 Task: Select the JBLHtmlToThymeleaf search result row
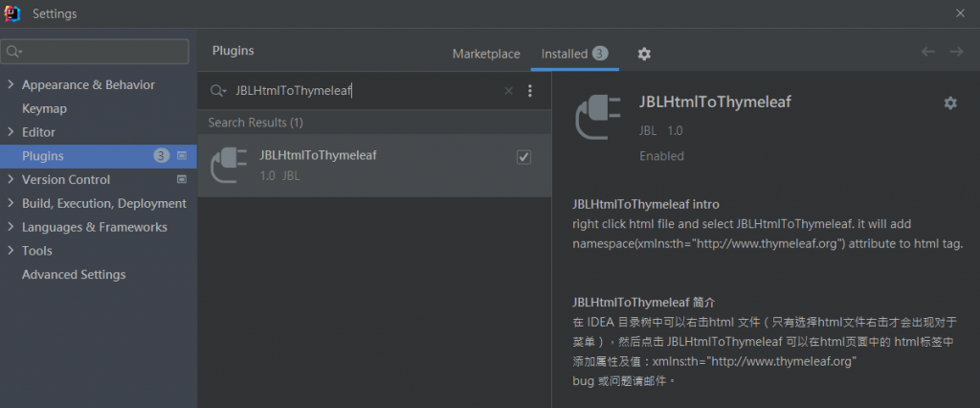pos(374,166)
